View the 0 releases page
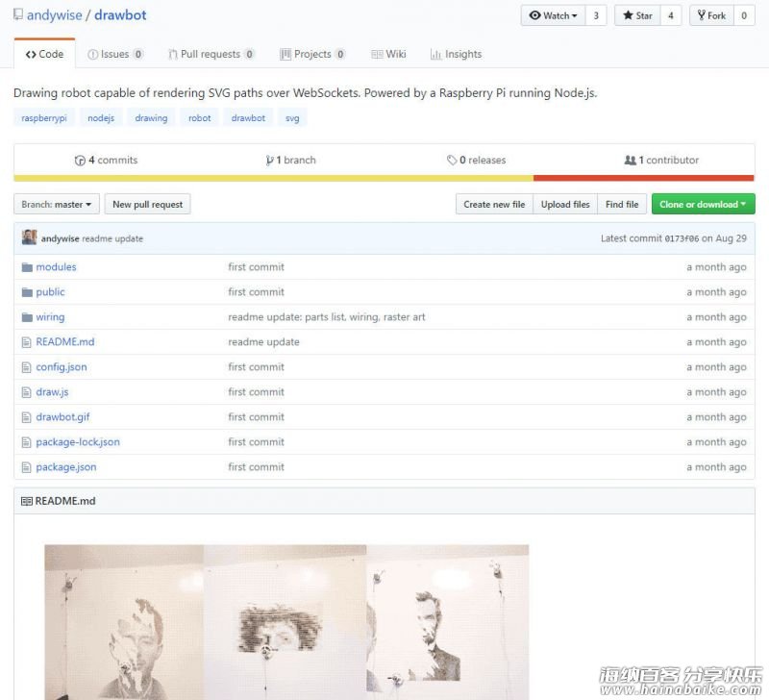 pos(476,161)
